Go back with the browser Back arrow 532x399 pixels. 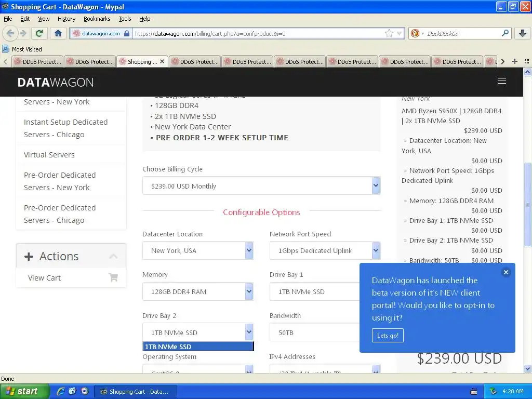tap(10, 33)
